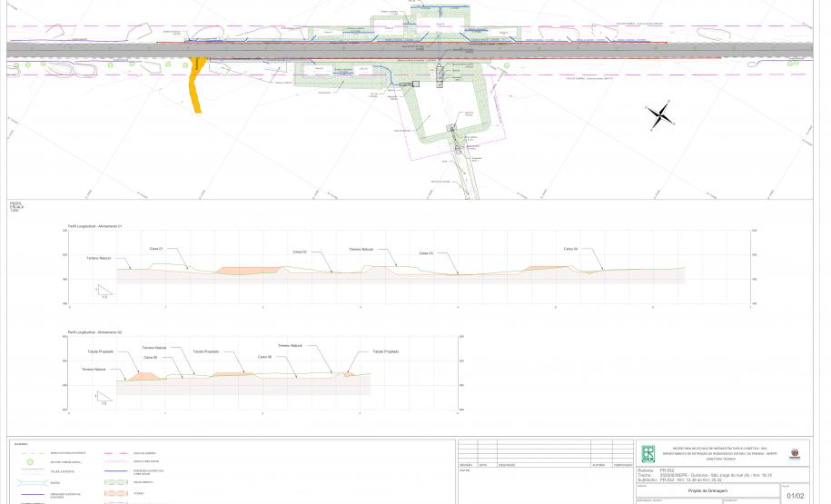
Task: Click the Caixa 06 label in second profile
Action: point(264,357)
